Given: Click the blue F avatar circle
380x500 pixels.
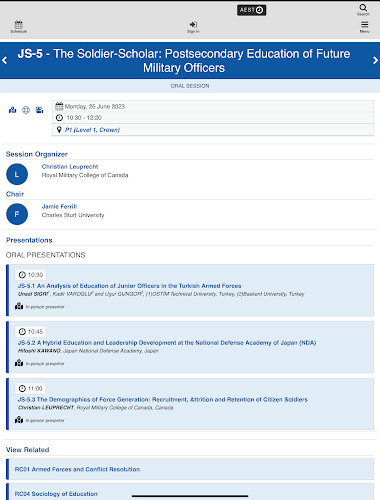Looking at the screenshot, I should tap(17, 214).
